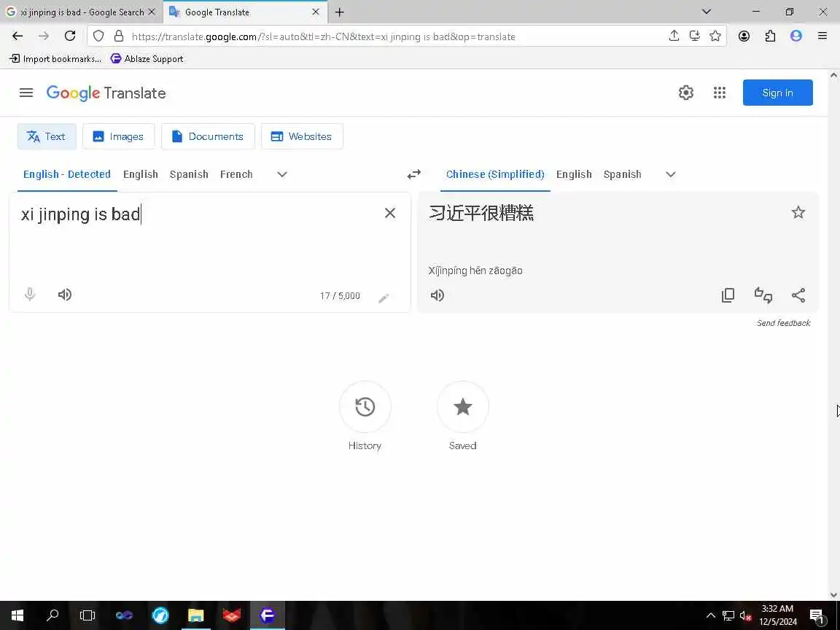Screen dimensions: 840x630
Task: Go back in browser
Action: 17,36
